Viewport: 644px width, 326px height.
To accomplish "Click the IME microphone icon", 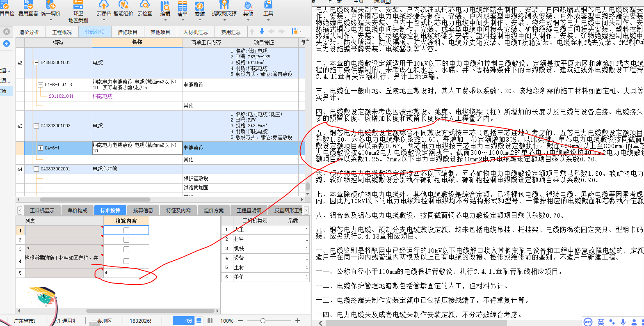I will pyautogui.click(x=623, y=322).
